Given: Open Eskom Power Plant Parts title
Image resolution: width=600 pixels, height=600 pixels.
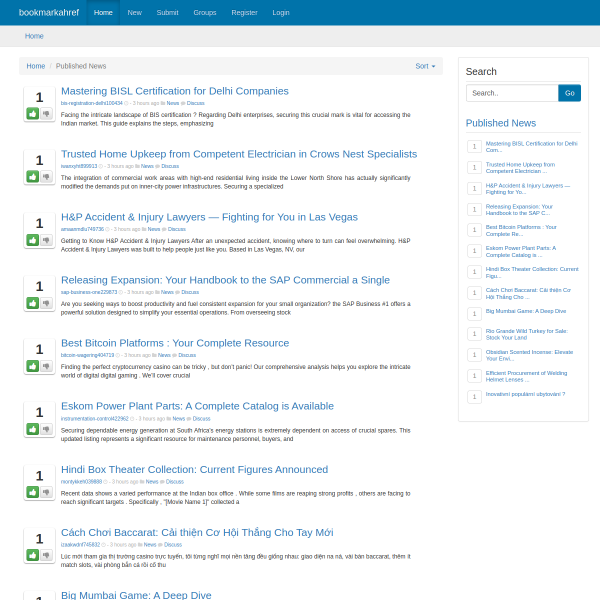Looking at the screenshot, I should pyautogui.click(x=197, y=406).
